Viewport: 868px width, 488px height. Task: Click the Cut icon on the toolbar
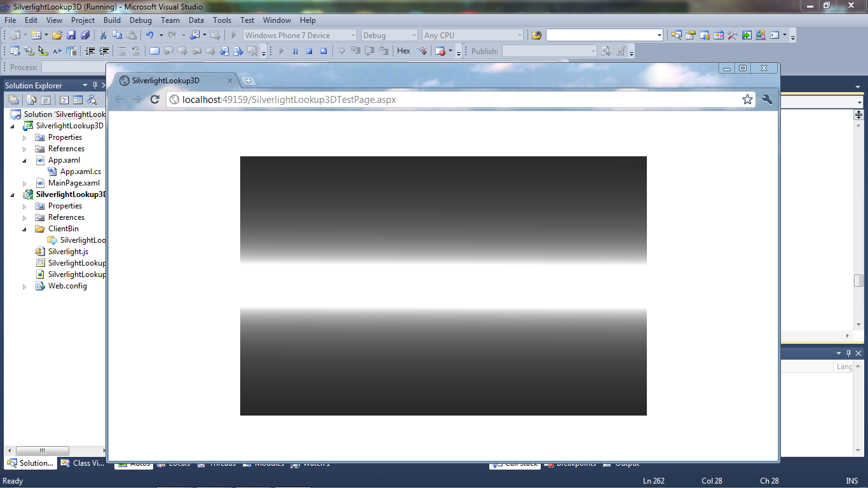(x=104, y=35)
